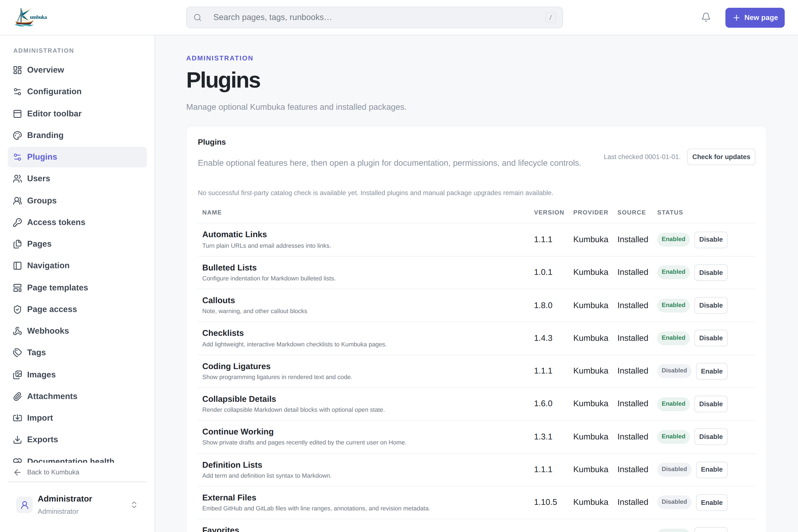Click the Users people icon
The image size is (798, 532).
pyautogui.click(x=17, y=178)
